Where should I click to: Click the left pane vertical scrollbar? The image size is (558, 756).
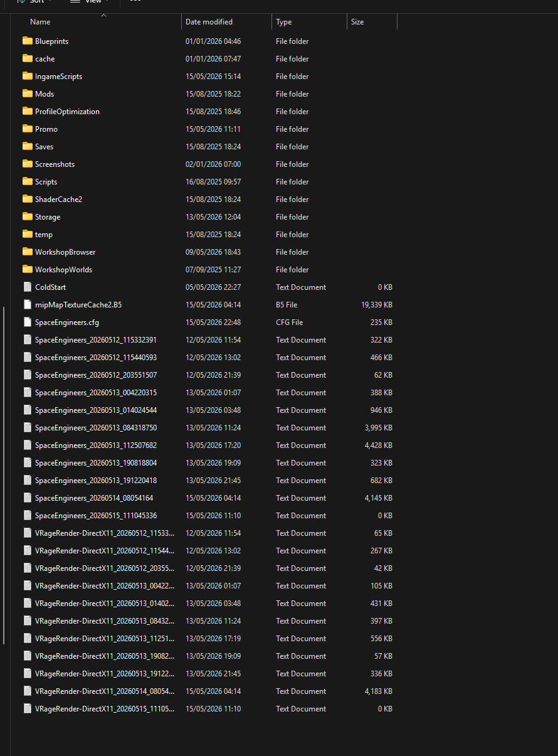(4, 475)
